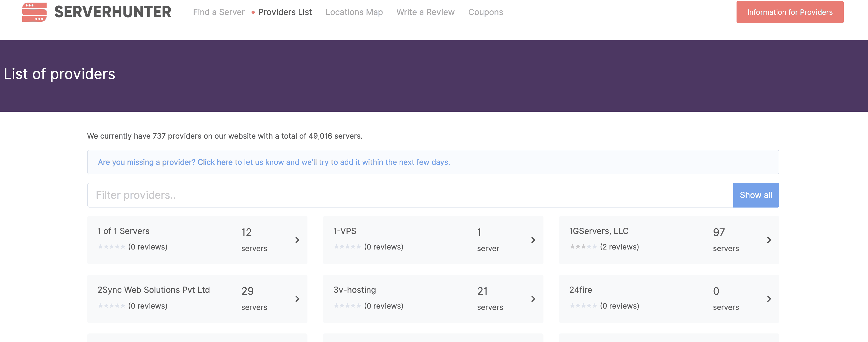The width and height of the screenshot is (868, 342).
Task: Click star rating under 1GServers, LLC
Action: (x=583, y=247)
